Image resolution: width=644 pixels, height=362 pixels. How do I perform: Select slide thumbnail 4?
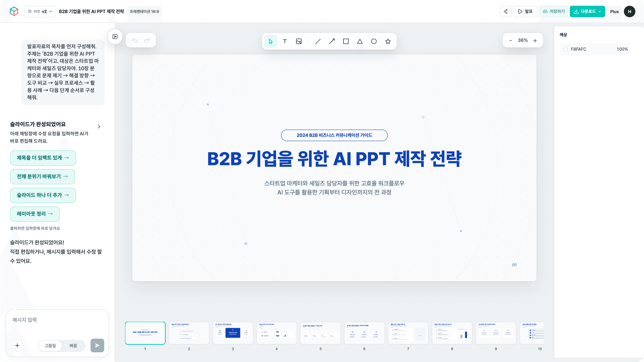click(x=277, y=333)
